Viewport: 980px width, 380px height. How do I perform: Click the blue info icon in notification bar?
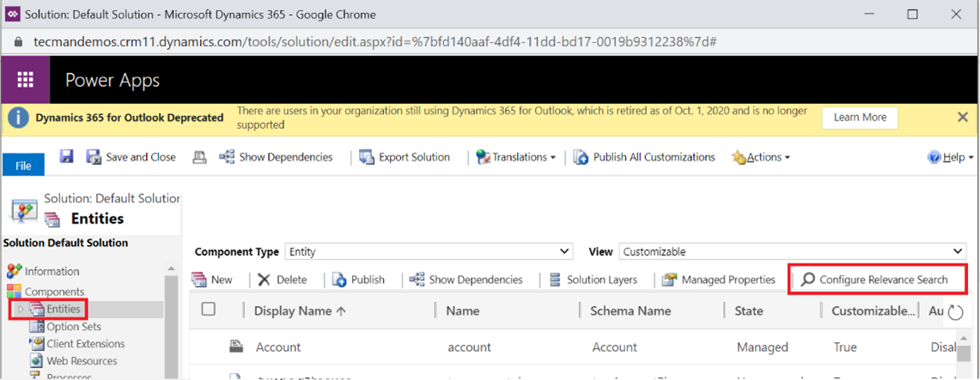coord(18,118)
